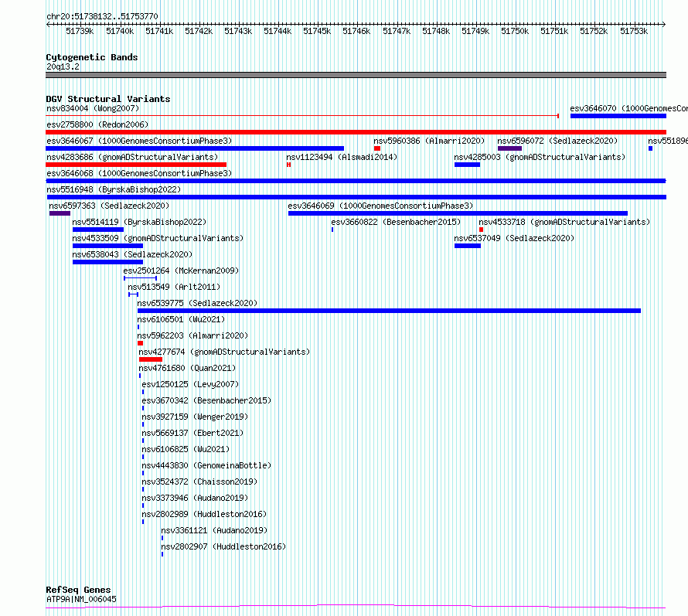Click the red nsv4533718 variant marker
Image resolution: width=688 pixels, height=616 pixels.
click(482, 230)
